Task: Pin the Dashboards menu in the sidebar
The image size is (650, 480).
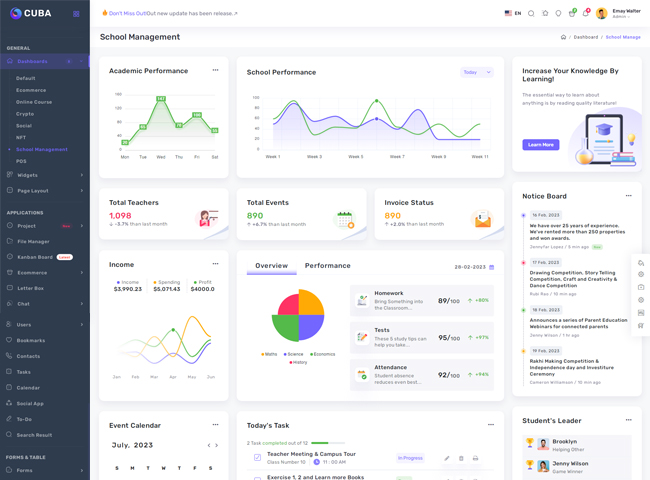Action: 69,61
